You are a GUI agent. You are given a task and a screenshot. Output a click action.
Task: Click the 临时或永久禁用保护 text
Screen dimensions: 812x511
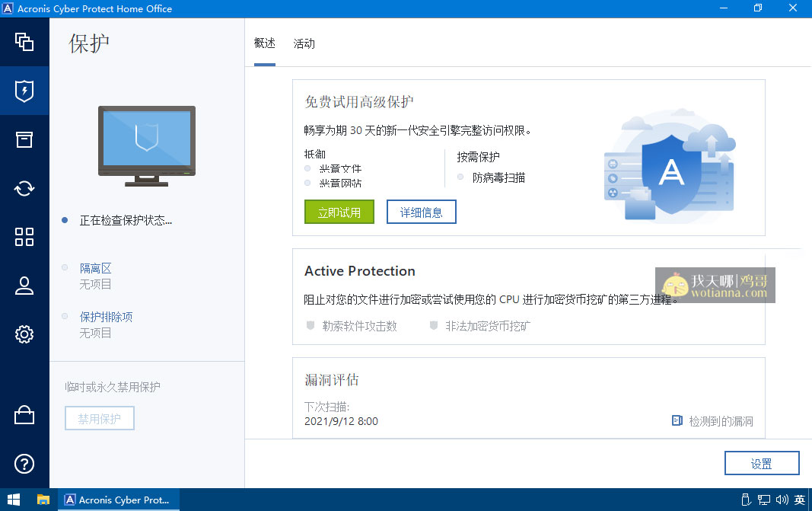113,387
